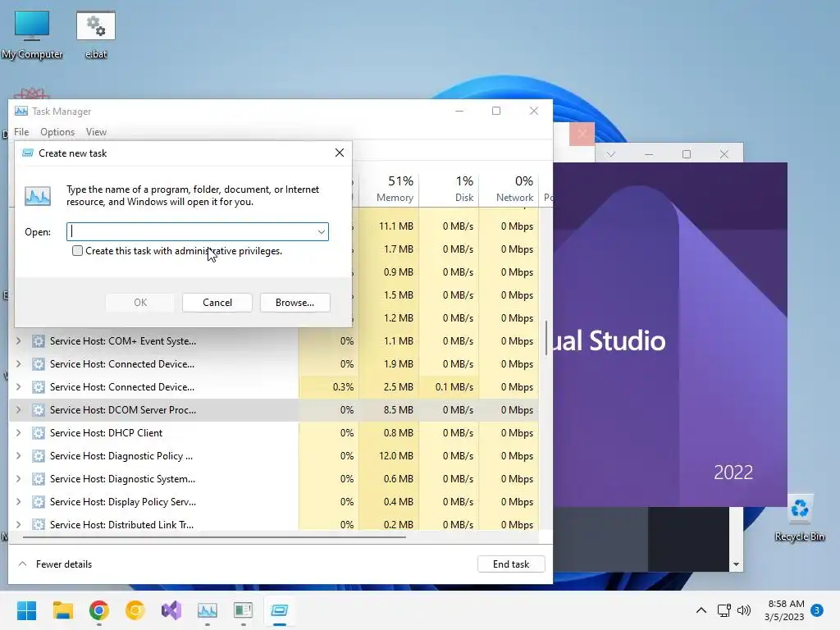Expand Service Host: DCOM Server Process
The height and width of the screenshot is (630, 840).
coord(18,410)
